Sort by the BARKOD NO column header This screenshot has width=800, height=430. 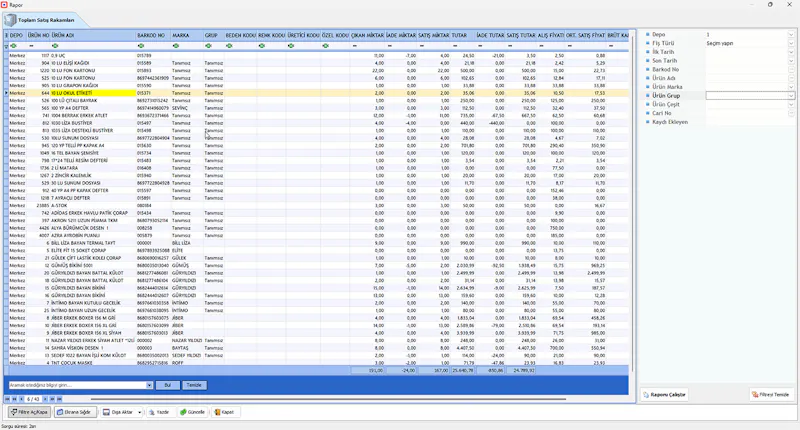point(153,35)
